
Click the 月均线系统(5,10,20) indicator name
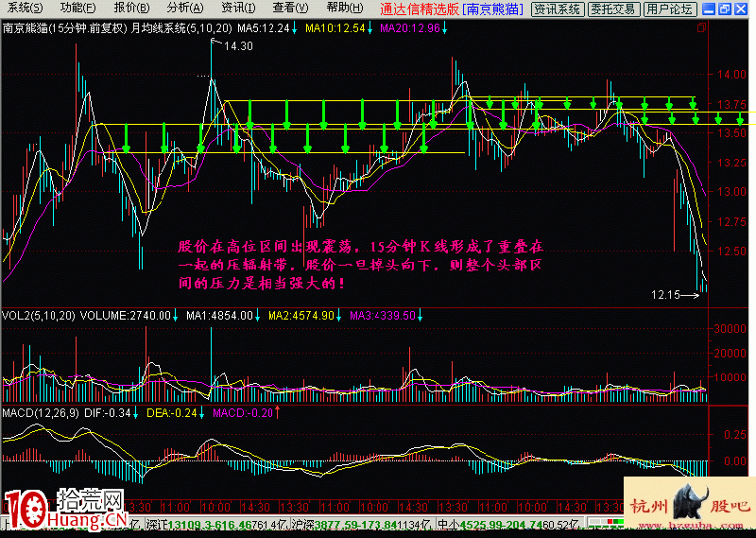click(181, 28)
